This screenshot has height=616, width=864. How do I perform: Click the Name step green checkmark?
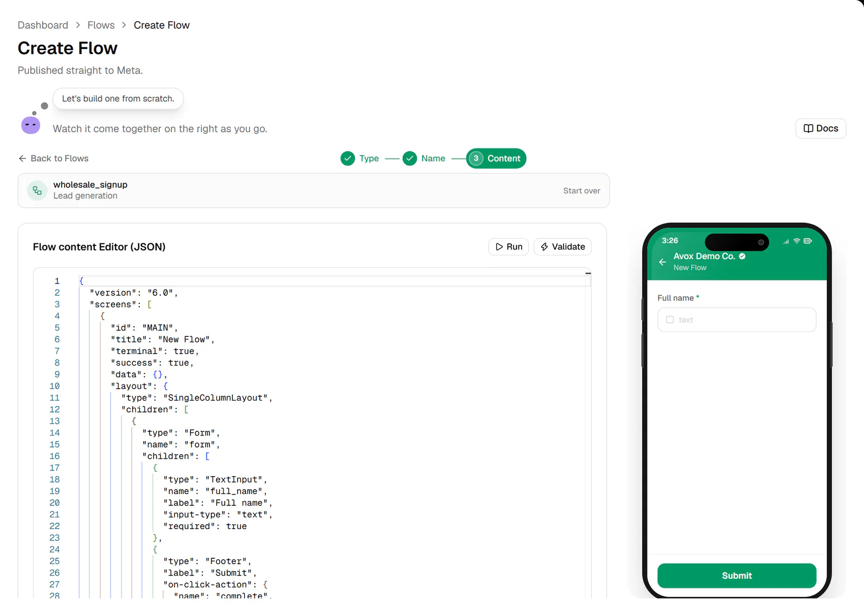pos(410,158)
